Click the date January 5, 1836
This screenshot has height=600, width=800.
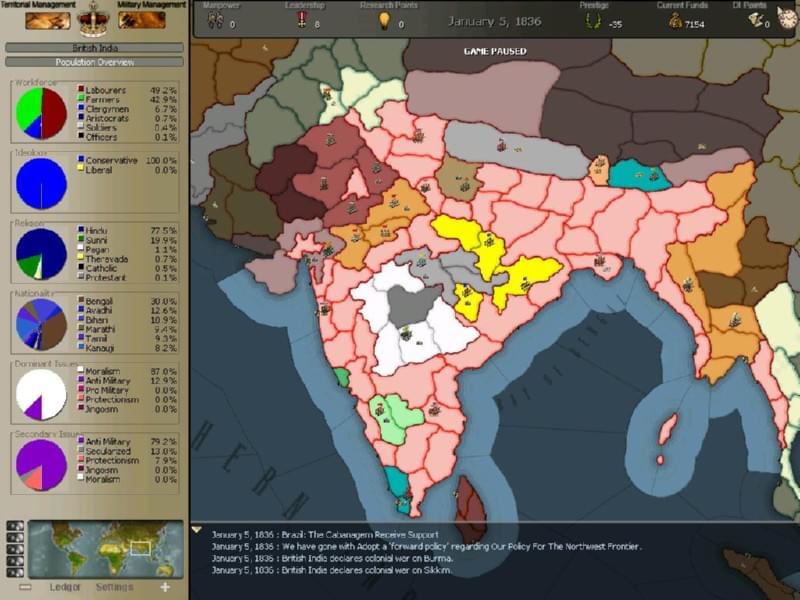pos(494,21)
